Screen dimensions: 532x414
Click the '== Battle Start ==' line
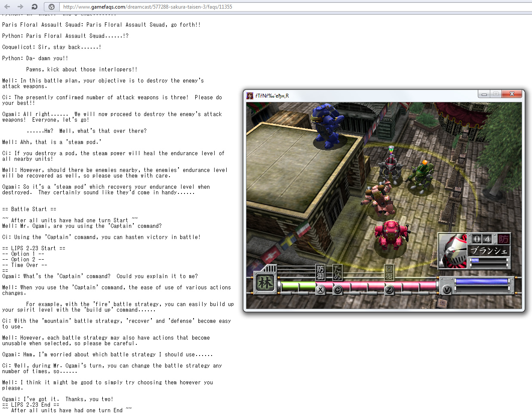click(x=29, y=209)
